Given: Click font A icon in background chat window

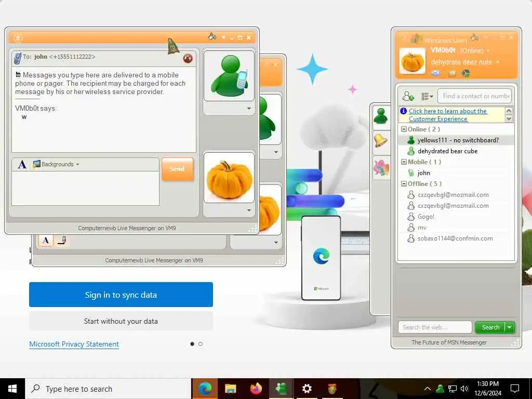Looking at the screenshot, I should point(46,240).
